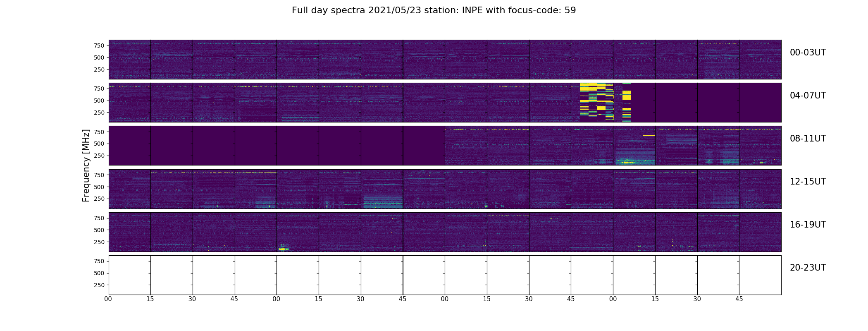
Task: Click the 250 tick of the 08-11UT row
Action: click(99, 156)
